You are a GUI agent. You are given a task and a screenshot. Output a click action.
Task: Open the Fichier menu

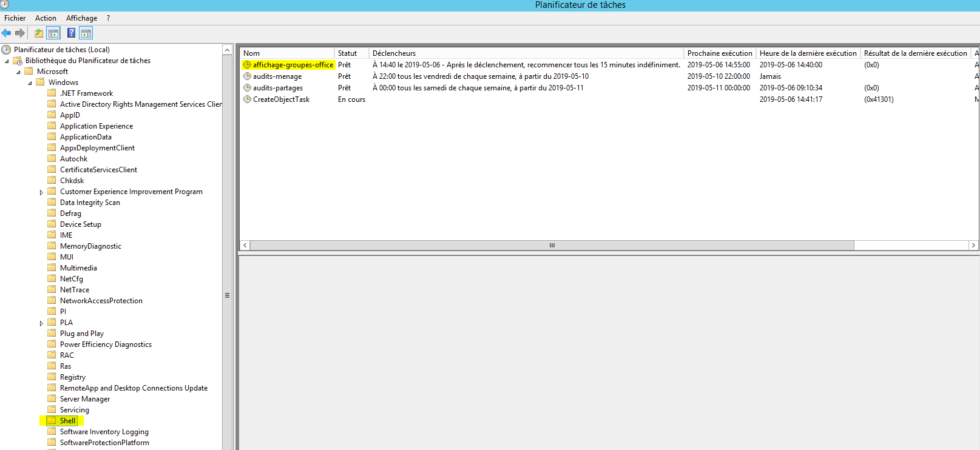click(x=15, y=18)
